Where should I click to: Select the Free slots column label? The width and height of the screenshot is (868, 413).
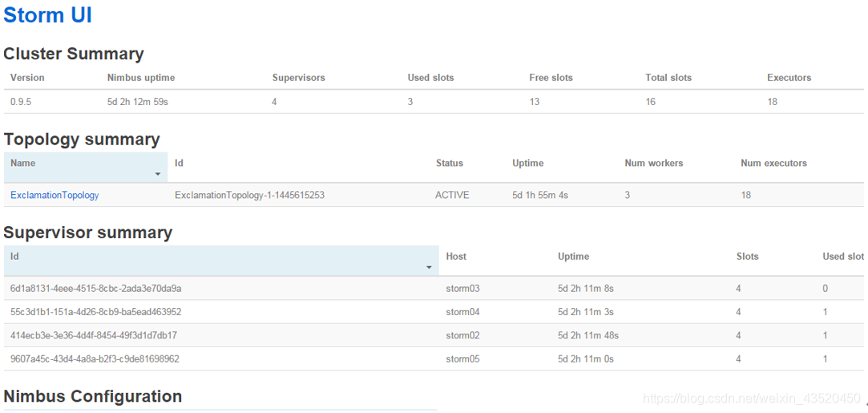[x=551, y=78]
